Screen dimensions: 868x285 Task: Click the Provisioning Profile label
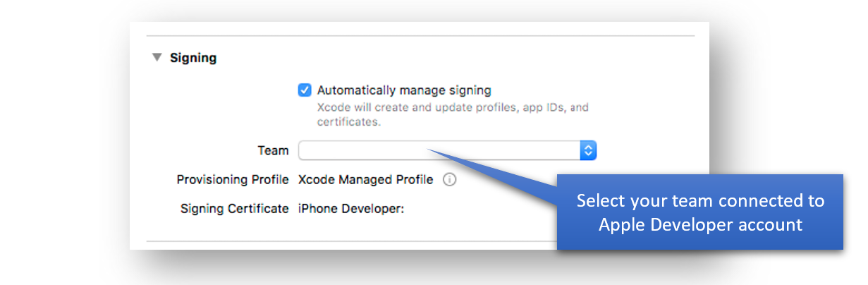[x=233, y=180]
